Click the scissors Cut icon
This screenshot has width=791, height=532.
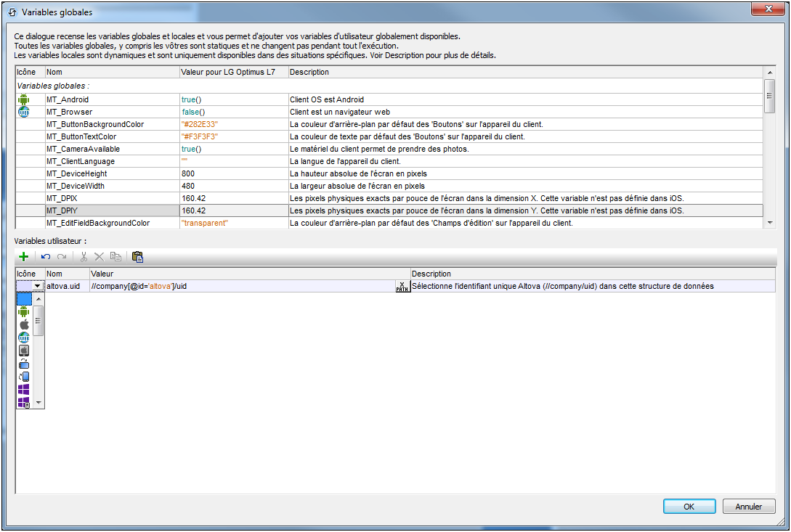(84, 257)
